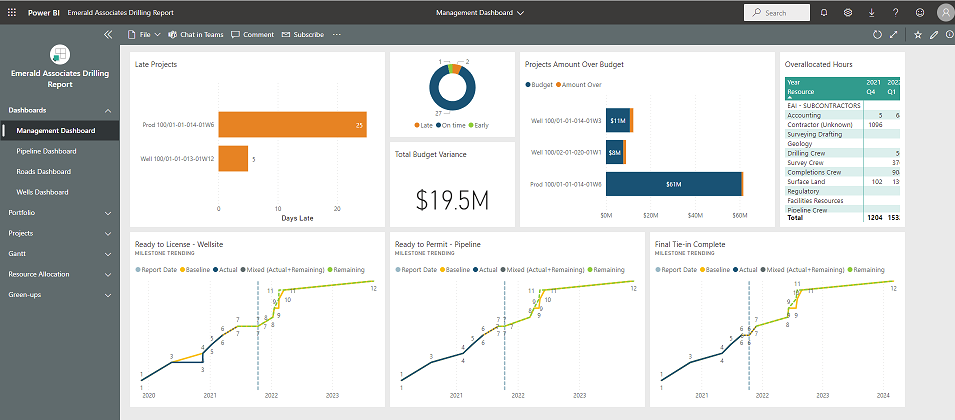The width and height of the screenshot is (955, 420).
Task: Click the download arrow icon
Action: pos(871,12)
